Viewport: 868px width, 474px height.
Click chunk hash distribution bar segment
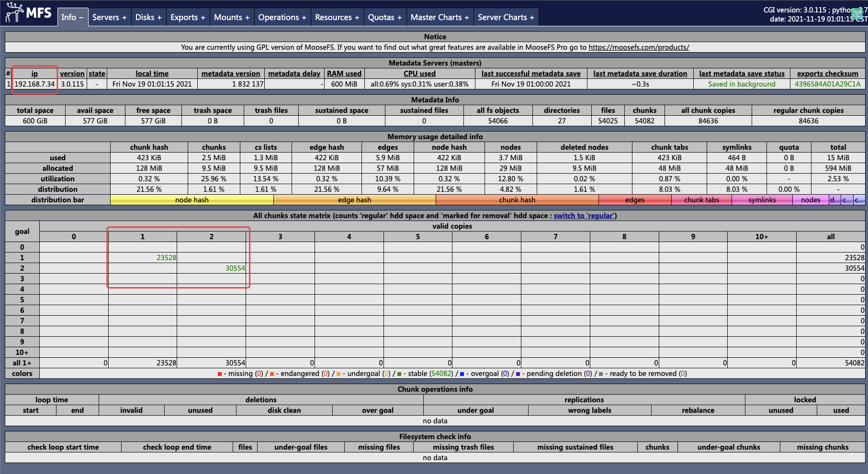[518, 200]
